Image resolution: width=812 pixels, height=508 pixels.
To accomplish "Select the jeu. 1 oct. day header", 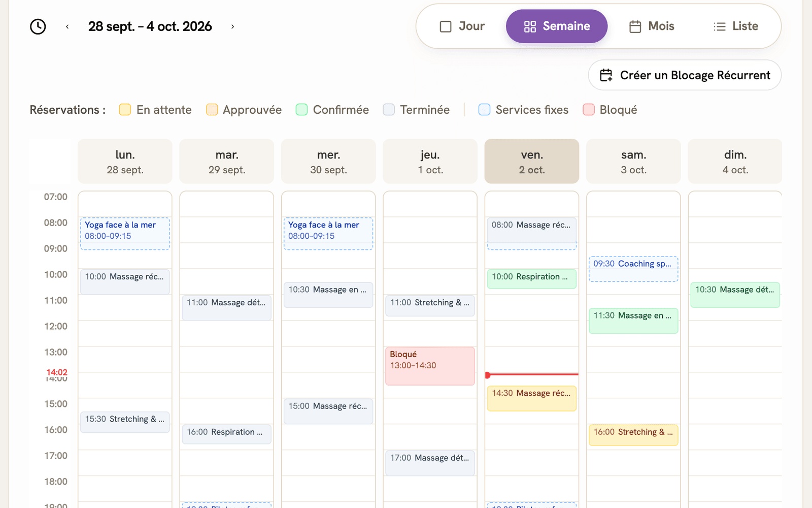I will tap(430, 162).
